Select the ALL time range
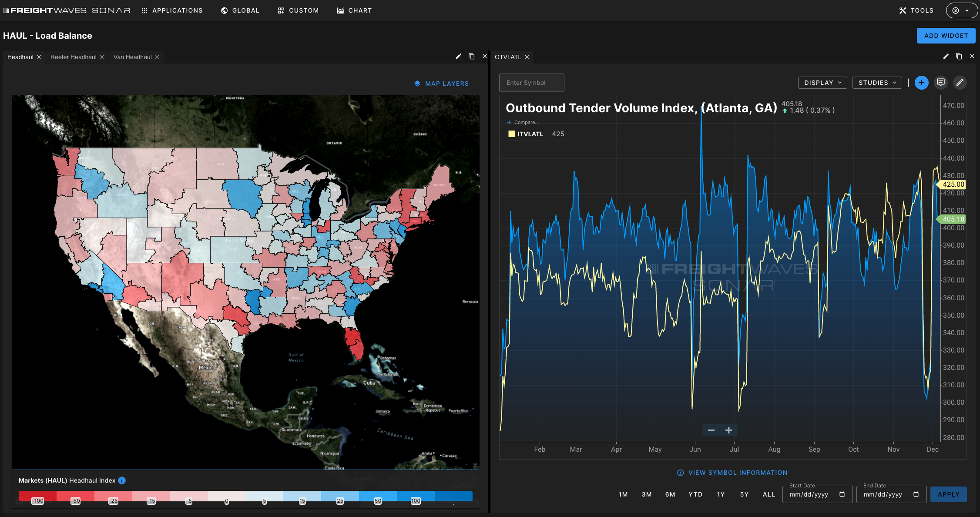This screenshot has width=980, height=517. pyautogui.click(x=769, y=494)
